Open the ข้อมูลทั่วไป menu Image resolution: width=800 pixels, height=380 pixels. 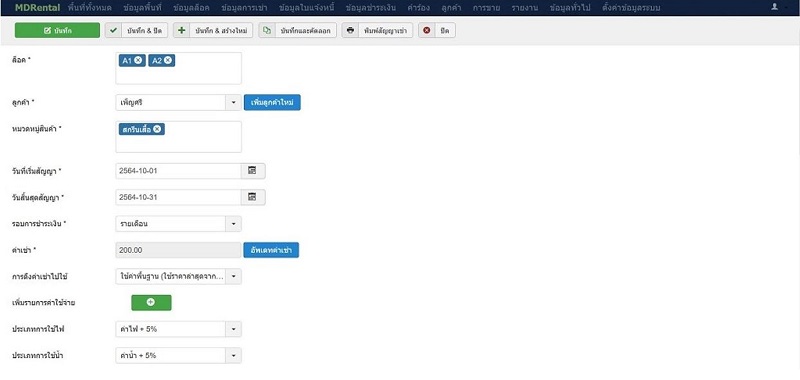pos(570,8)
